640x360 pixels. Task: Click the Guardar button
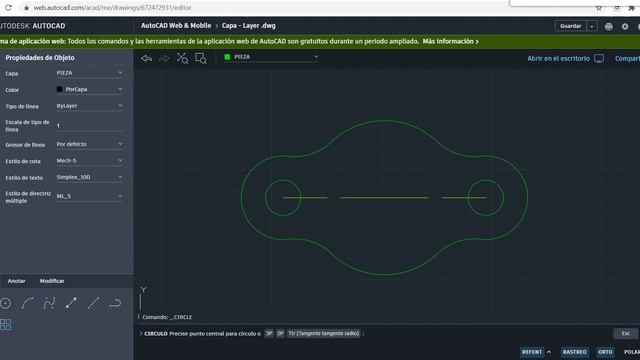tap(570, 26)
